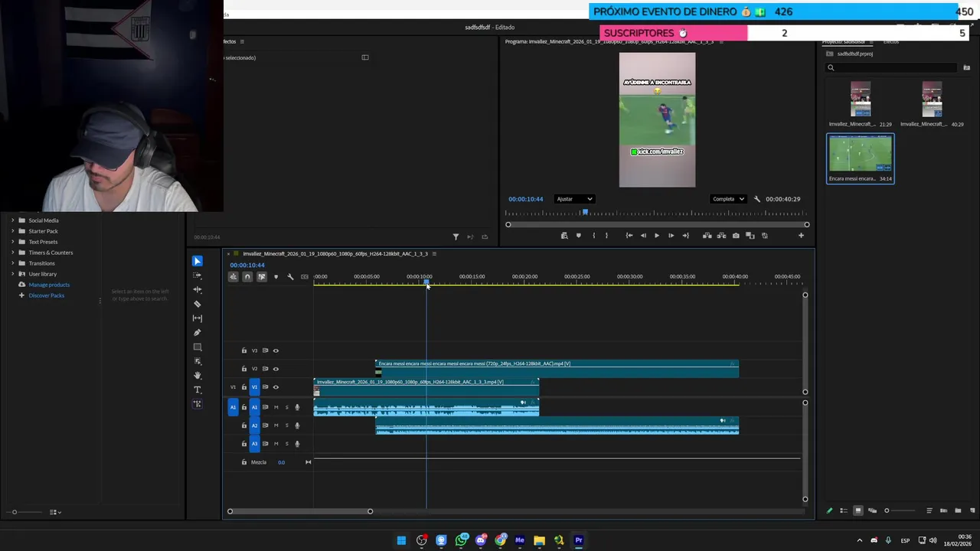Click Export Frame camera icon
The height and width of the screenshot is (551, 980).
pyautogui.click(x=736, y=236)
